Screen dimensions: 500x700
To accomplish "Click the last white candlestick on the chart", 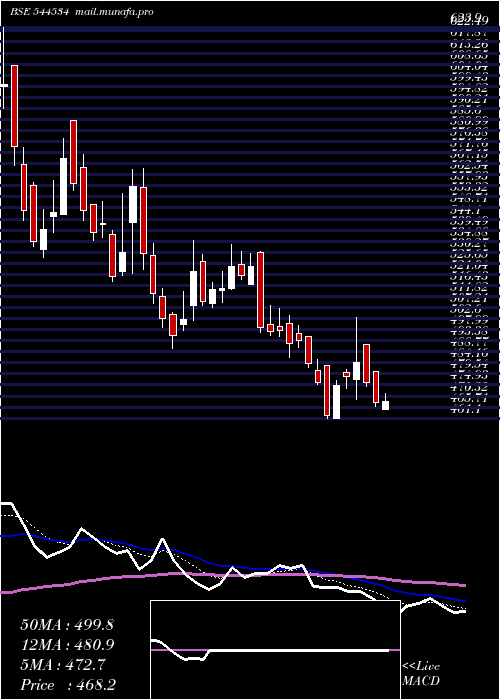I will point(385,405).
